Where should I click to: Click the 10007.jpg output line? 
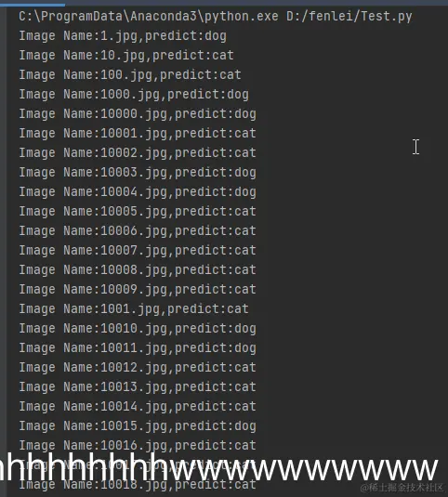pos(138,251)
